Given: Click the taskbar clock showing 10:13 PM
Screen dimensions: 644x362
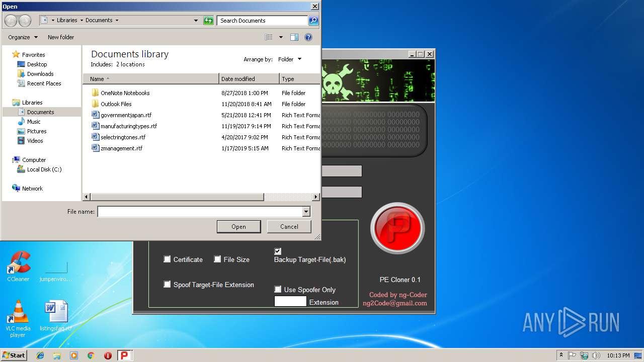Looking at the screenshot, I should tap(618, 355).
